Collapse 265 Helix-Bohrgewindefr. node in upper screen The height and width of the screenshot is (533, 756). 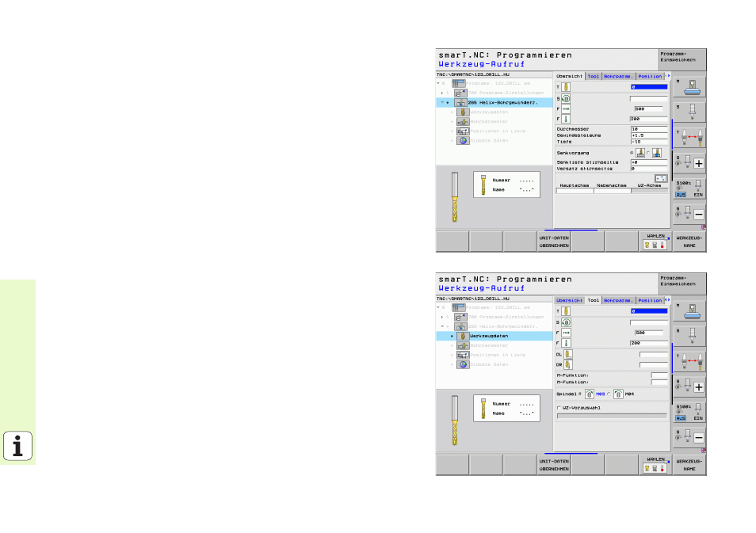pyautogui.click(x=442, y=103)
